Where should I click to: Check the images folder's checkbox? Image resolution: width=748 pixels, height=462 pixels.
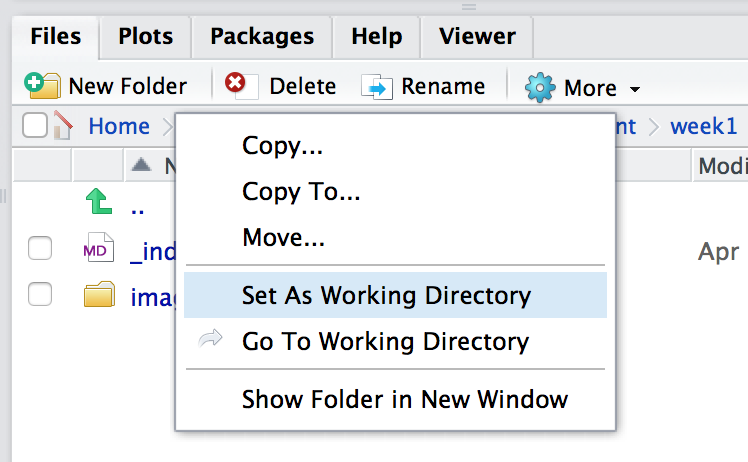click(x=40, y=295)
